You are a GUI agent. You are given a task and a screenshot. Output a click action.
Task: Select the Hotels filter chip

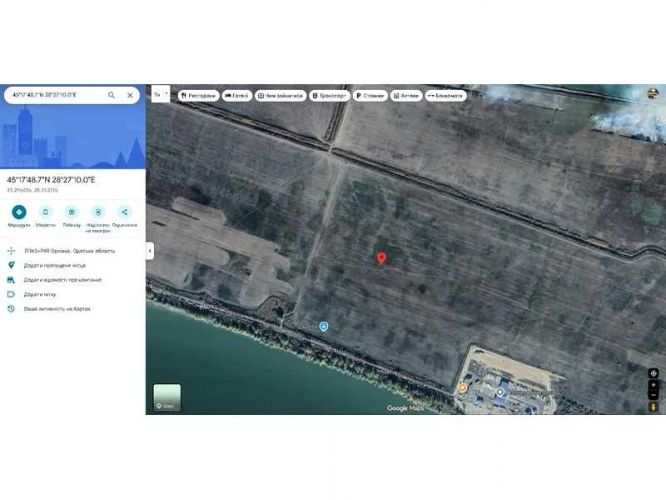[237, 96]
